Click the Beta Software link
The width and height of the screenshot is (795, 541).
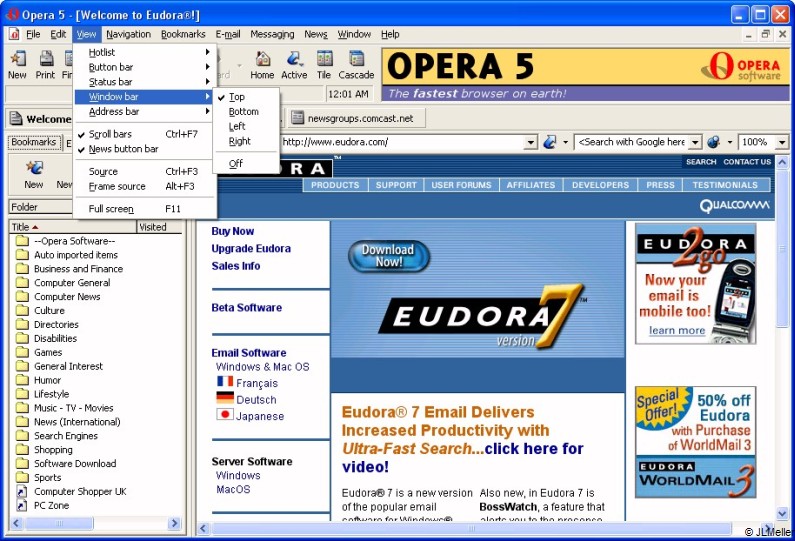point(246,307)
